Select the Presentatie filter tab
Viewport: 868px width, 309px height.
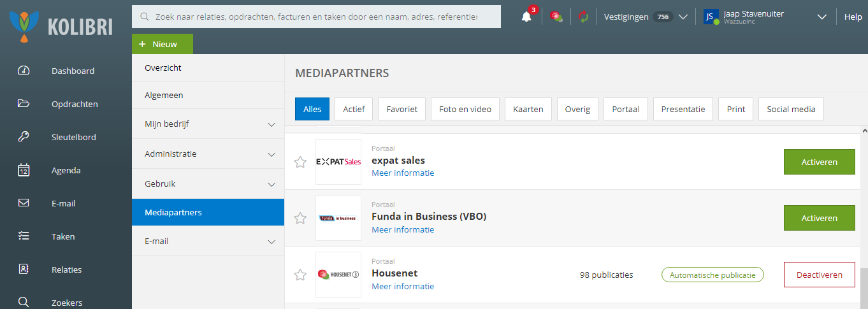(x=683, y=109)
